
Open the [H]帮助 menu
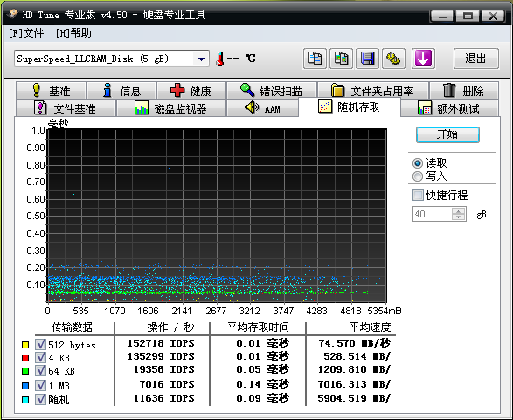tap(73, 33)
